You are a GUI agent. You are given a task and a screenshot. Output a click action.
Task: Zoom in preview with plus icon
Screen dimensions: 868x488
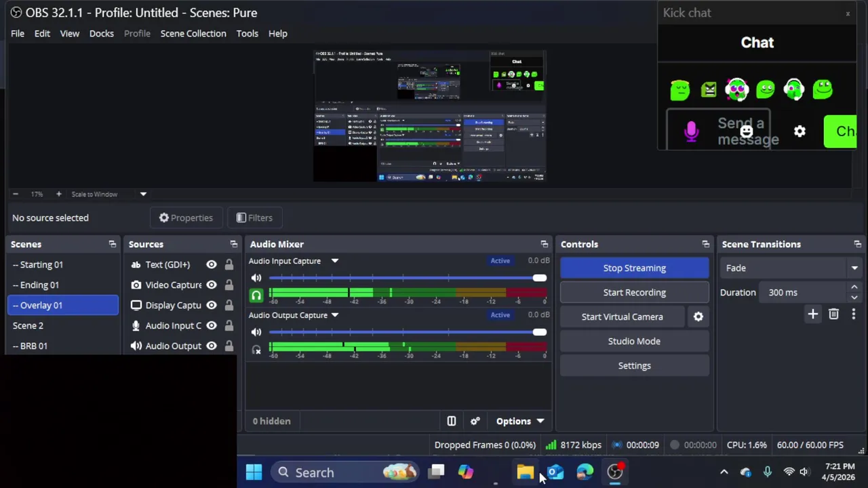(x=58, y=194)
